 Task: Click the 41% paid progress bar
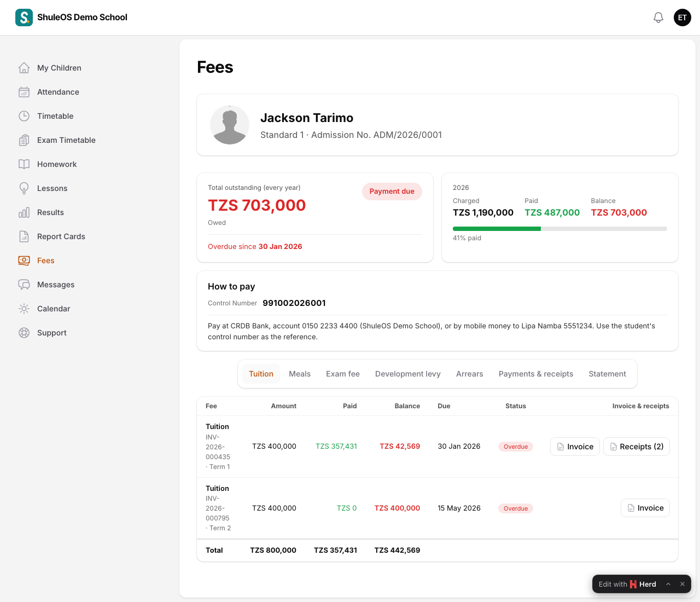tap(560, 229)
